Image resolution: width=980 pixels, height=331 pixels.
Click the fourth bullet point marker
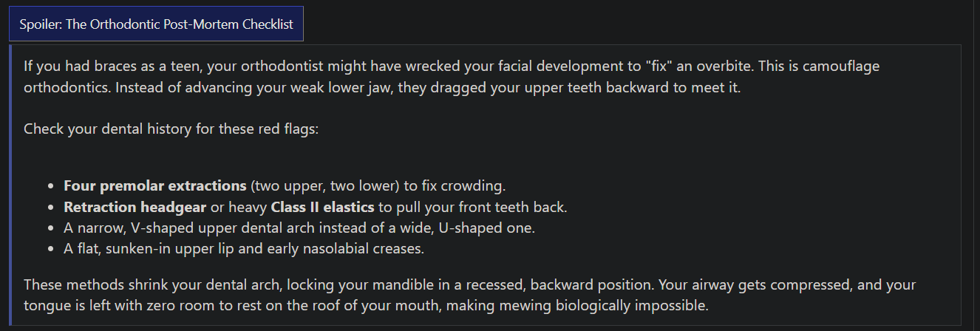[x=50, y=250]
